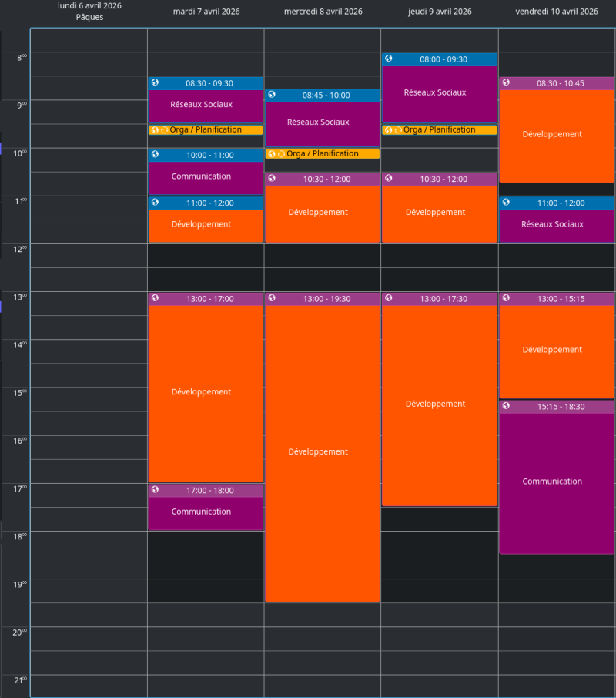Select the lundi 6 avril 2026 day header
Screen dimensions: 616x698
89,6
